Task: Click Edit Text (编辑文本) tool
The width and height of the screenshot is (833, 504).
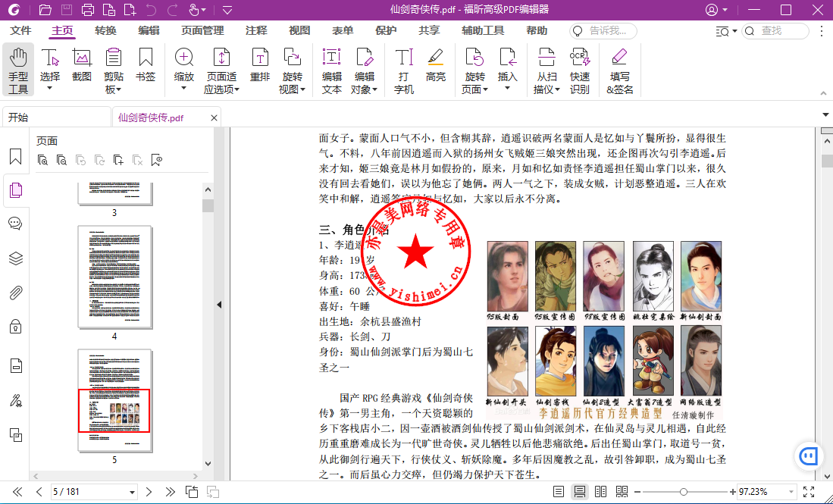Action: (331, 70)
